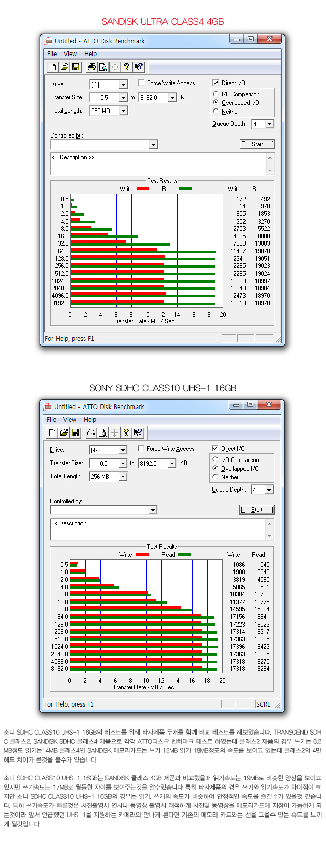Click four-arrow move icon in Sony window

(x=115, y=432)
